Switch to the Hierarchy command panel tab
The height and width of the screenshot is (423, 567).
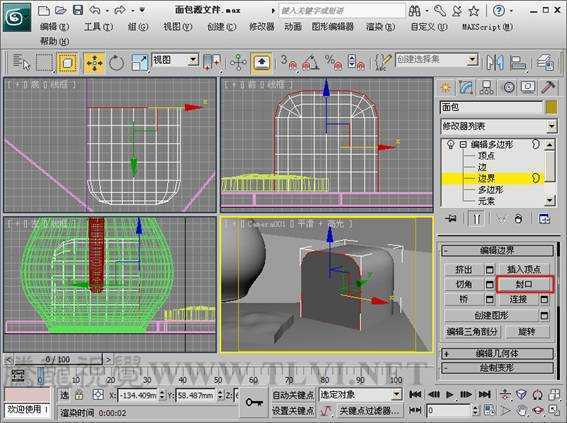(486, 87)
